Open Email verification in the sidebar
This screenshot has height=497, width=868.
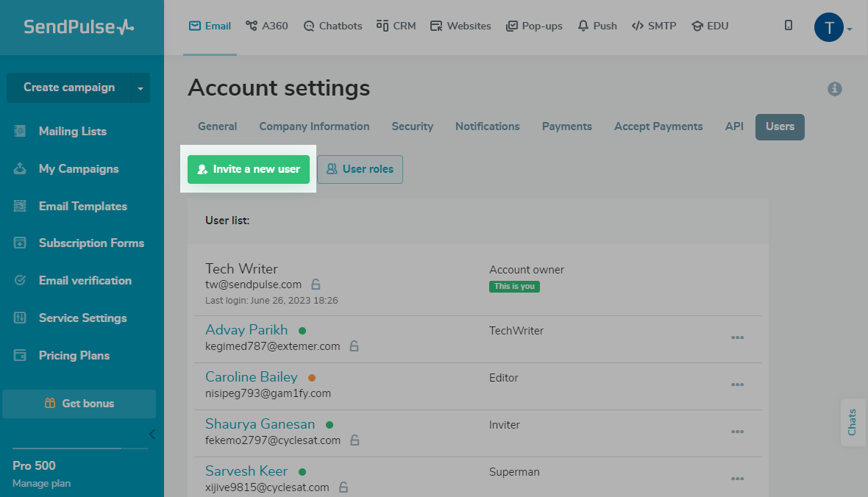(85, 281)
